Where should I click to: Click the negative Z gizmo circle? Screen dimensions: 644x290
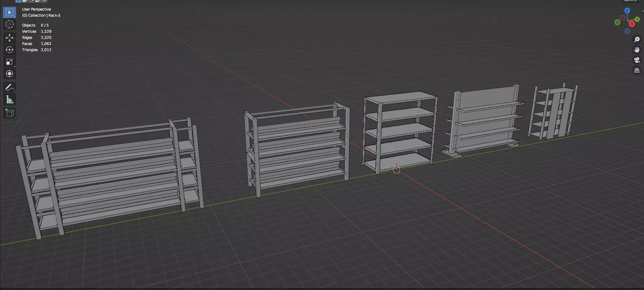(x=627, y=31)
